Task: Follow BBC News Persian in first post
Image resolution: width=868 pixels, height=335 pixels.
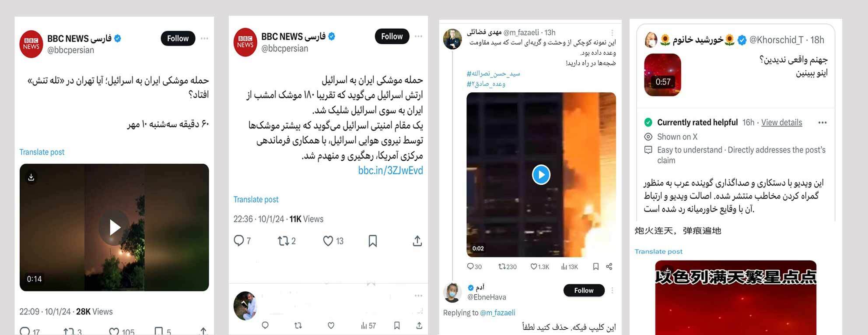Action: (178, 39)
